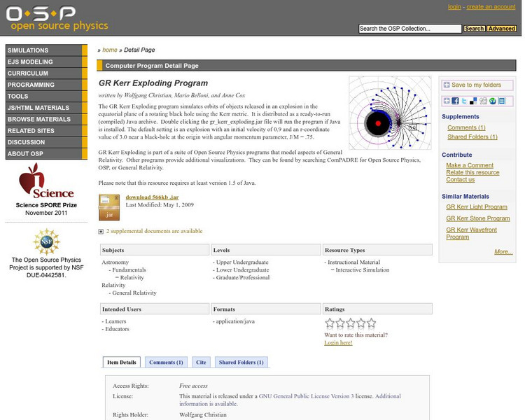Open Shared Folders (1) under Supplements

pos(472,137)
